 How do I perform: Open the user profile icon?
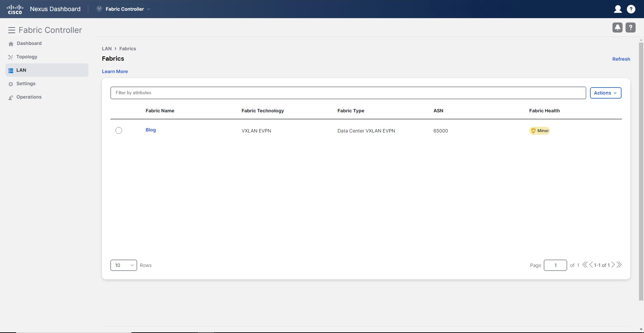coord(618,9)
